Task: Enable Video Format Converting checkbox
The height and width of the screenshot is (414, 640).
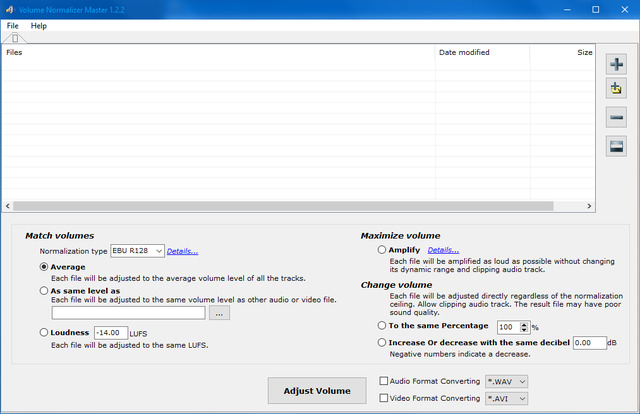Action: tap(385, 399)
